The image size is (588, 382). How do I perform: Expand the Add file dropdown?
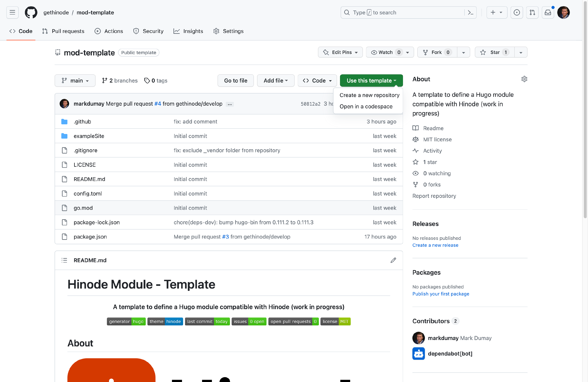coord(276,81)
